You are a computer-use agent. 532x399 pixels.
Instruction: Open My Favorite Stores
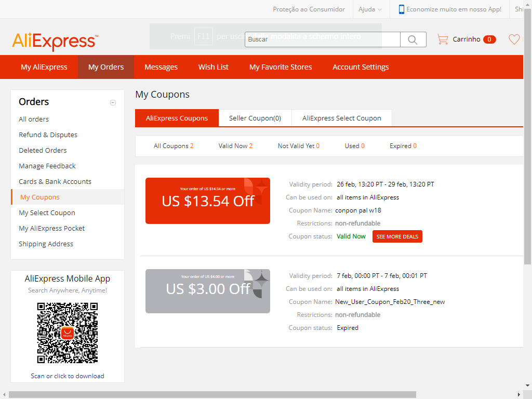pos(280,67)
